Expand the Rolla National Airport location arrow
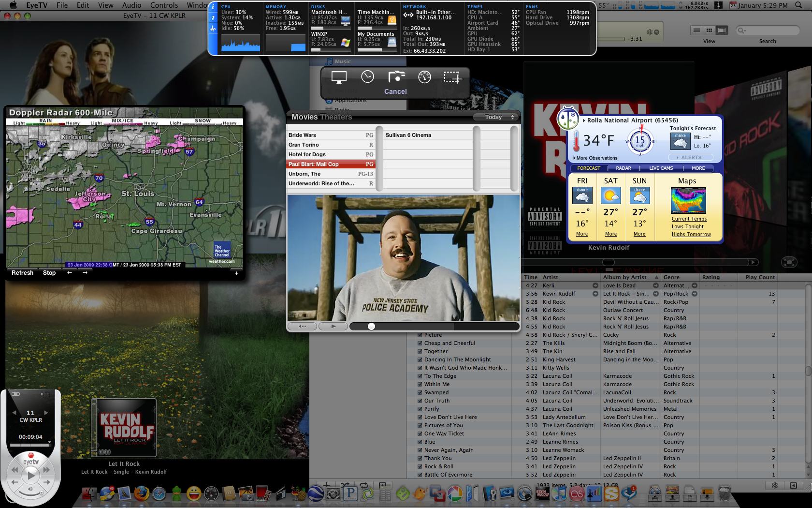812x508 pixels. click(x=584, y=120)
